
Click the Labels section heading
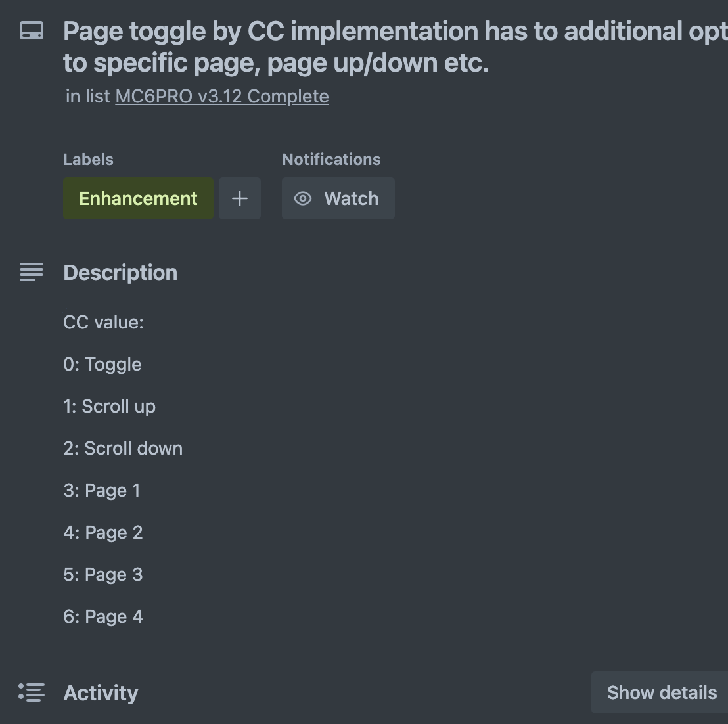pyautogui.click(x=88, y=160)
